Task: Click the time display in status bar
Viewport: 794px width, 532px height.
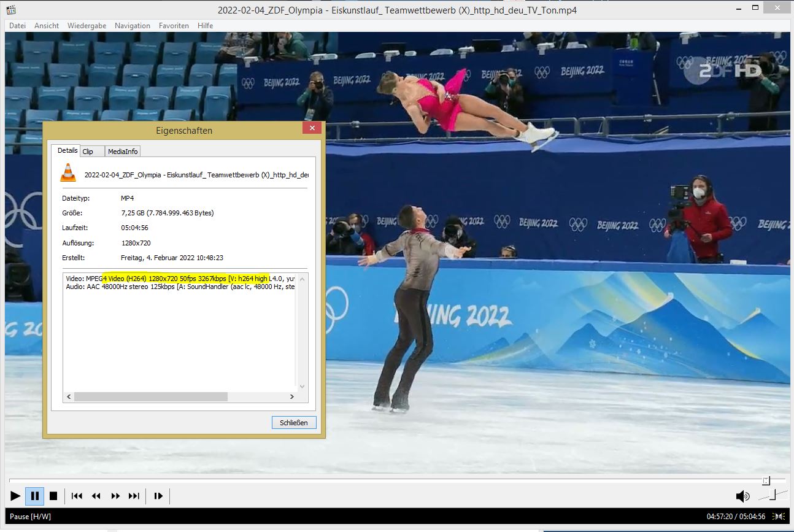Action: coord(736,517)
